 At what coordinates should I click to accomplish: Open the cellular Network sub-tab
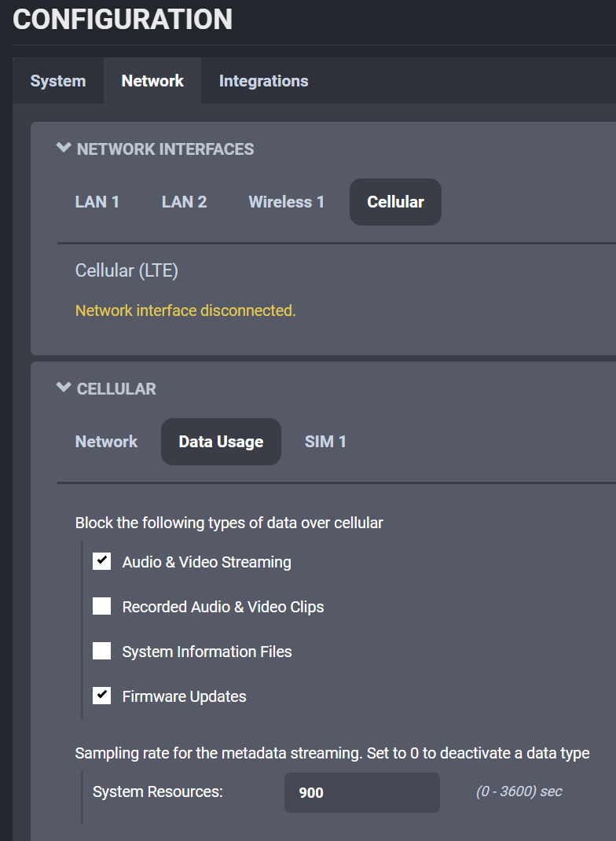106,442
